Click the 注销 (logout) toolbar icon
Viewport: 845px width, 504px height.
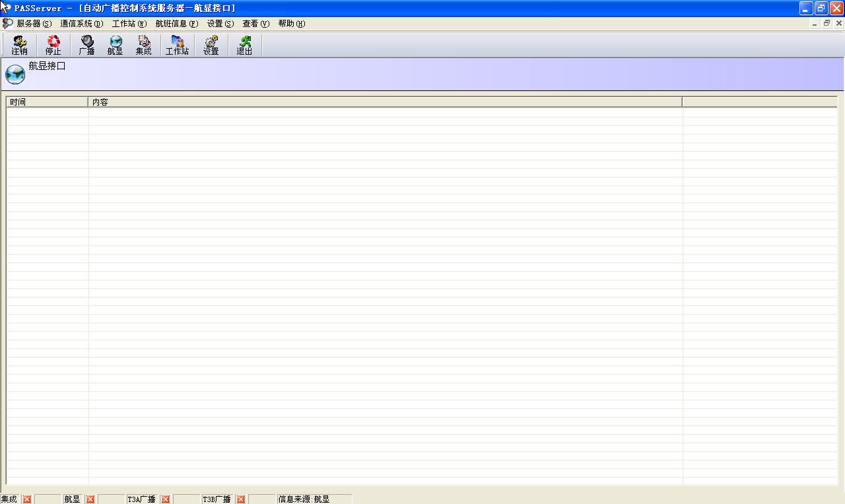20,45
